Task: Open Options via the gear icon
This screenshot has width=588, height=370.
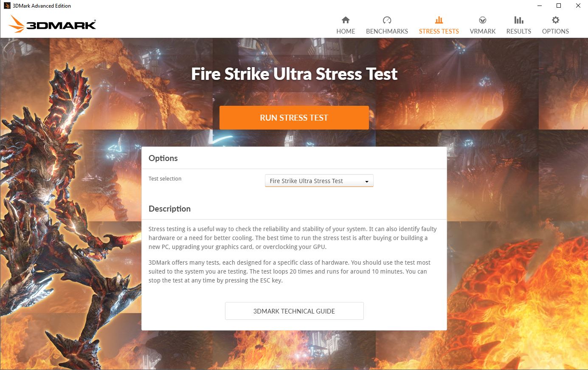Action: pos(555,20)
